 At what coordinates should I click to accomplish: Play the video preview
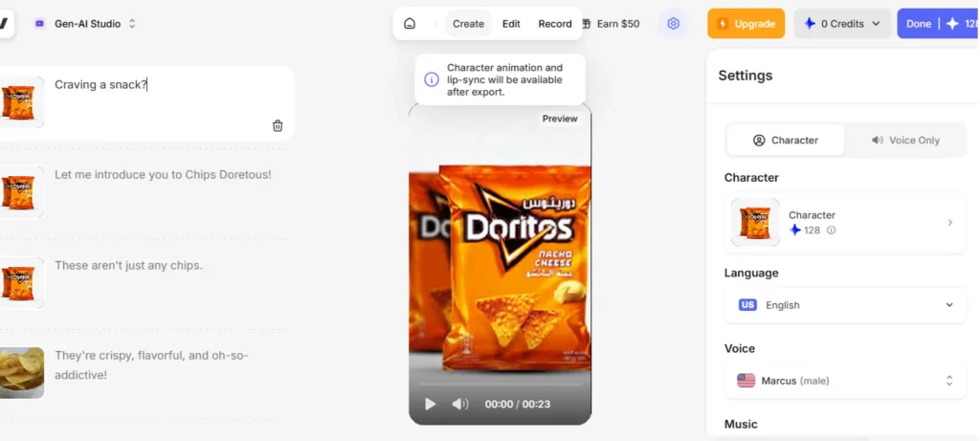tap(430, 404)
